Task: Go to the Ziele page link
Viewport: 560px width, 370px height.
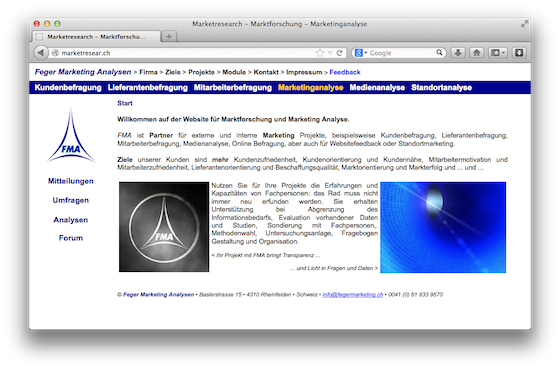Action: tap(173, 72)
